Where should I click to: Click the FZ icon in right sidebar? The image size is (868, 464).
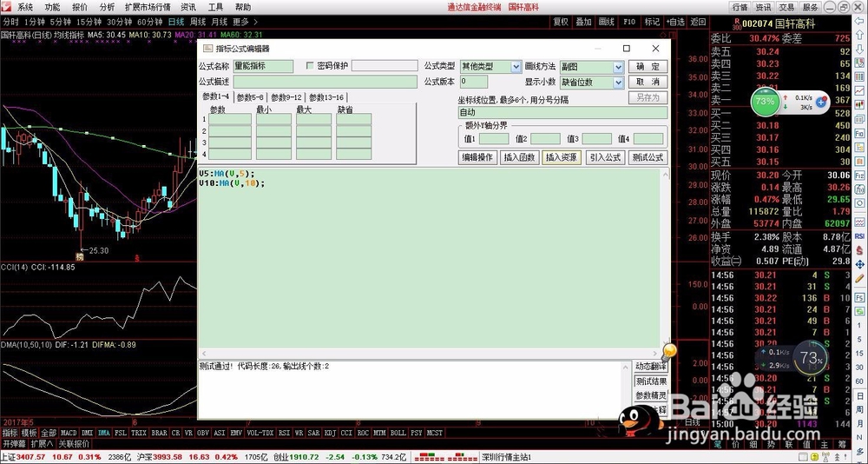pos(859,176)
